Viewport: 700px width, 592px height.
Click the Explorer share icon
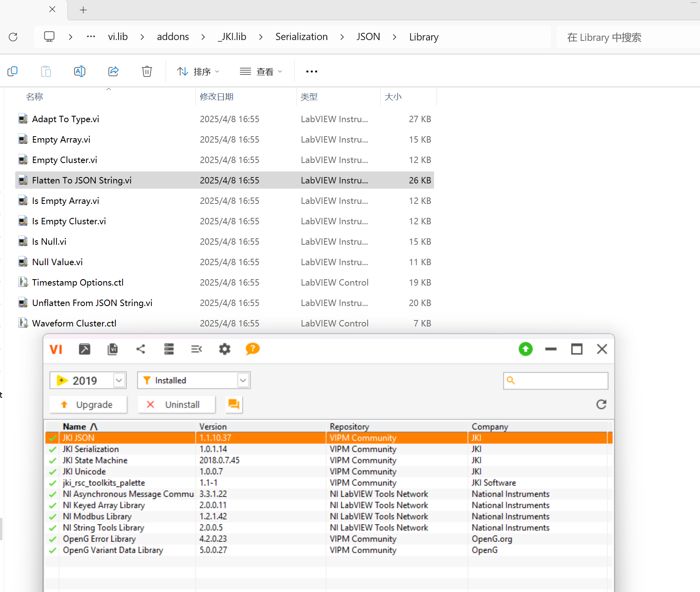[x=113, y=71]
